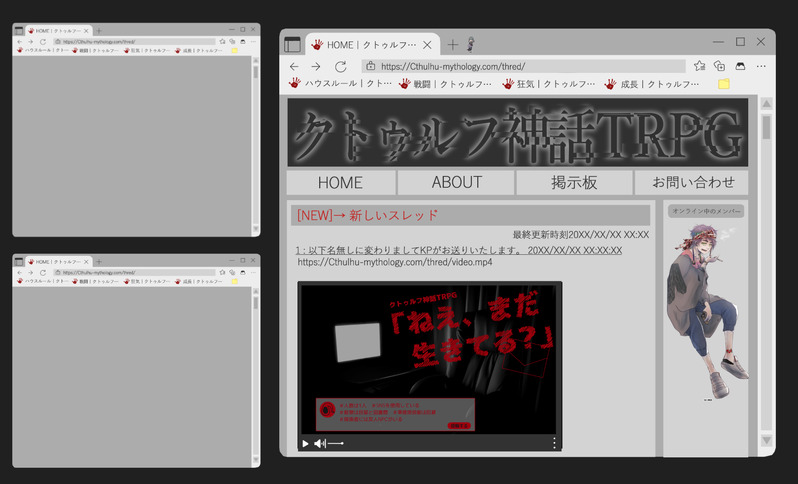Open the yellow bookmarks folder in large browser
The height and width of the screenshot is (484, 798).
724,84
